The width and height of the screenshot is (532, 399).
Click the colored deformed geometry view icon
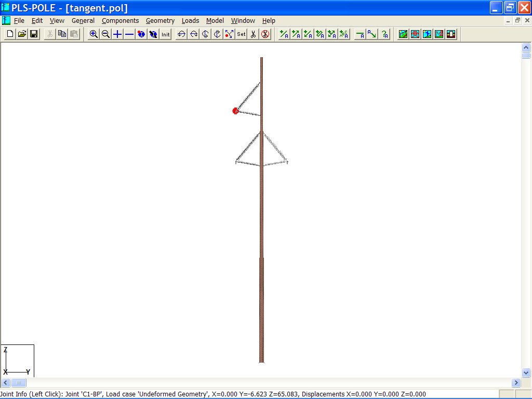point(439,34)
